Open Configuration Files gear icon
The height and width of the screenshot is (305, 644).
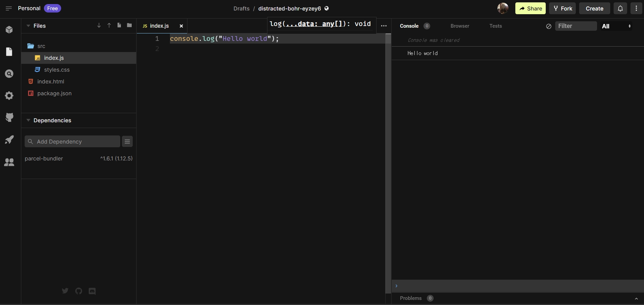(x=9, y=96)
